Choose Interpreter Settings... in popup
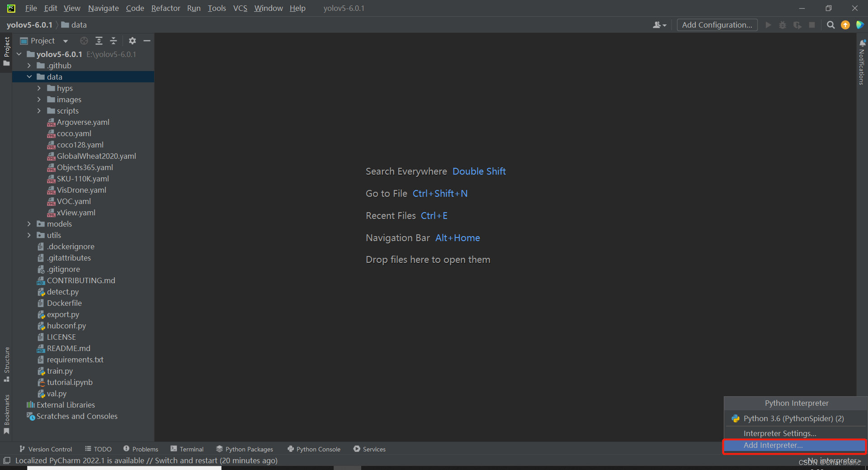The width and height of the screenshot is (868, 470). click(795, 433)
